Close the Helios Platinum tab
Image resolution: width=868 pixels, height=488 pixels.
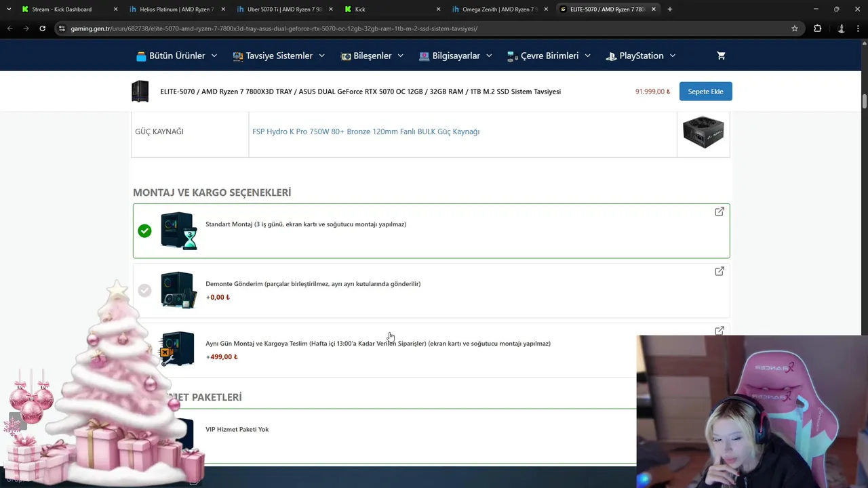pos(223,9)
